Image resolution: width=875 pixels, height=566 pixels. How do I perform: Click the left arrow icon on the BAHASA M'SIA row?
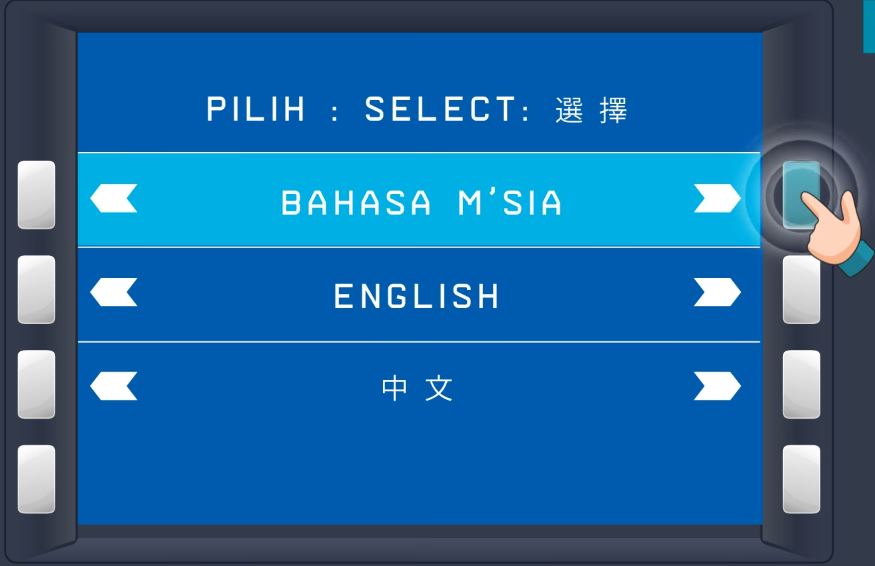pyautogui.click(x=114, y=200)
